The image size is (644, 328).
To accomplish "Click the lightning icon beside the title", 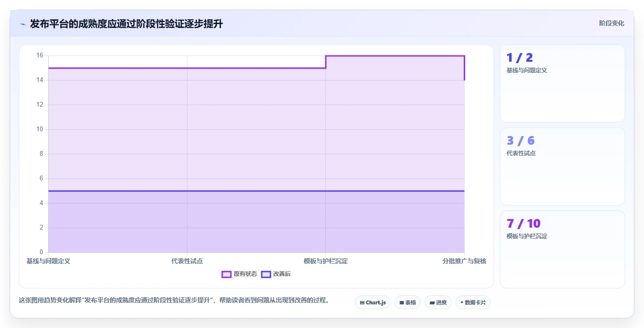I will (23, 24).
